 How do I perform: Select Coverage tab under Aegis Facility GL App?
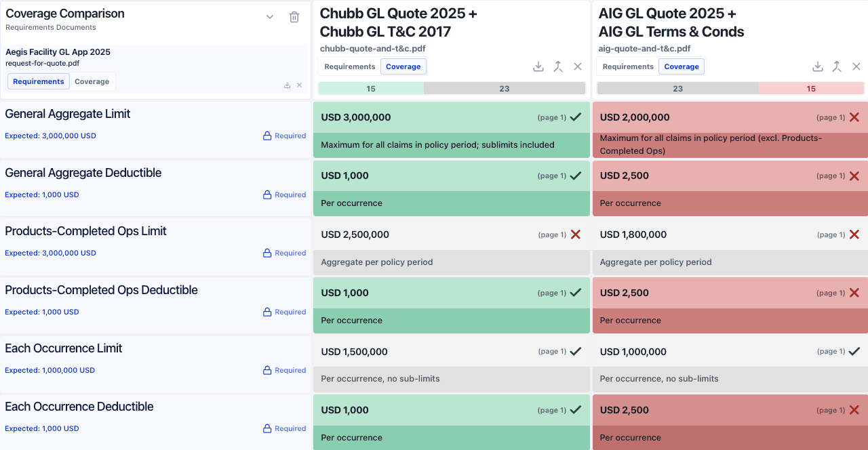click(x=92, y=81)
